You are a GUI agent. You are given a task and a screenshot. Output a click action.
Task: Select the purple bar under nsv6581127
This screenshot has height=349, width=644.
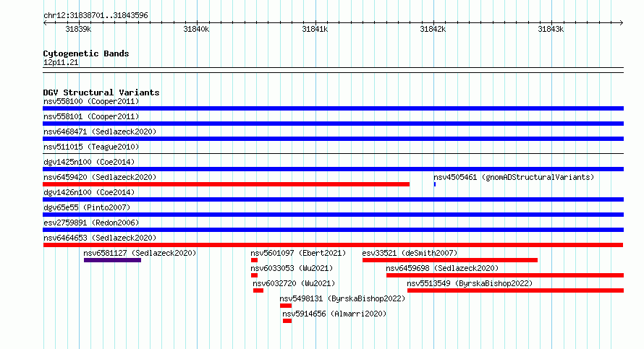[113, 260]
